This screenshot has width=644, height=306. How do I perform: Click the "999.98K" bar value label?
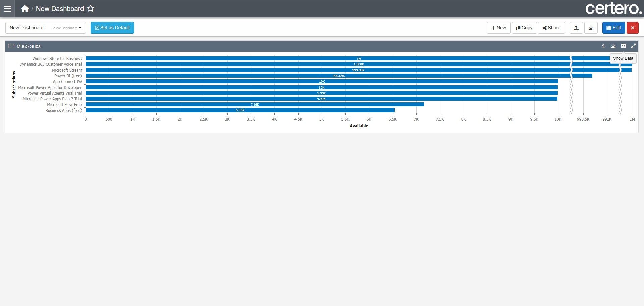(x=358, y=70)
